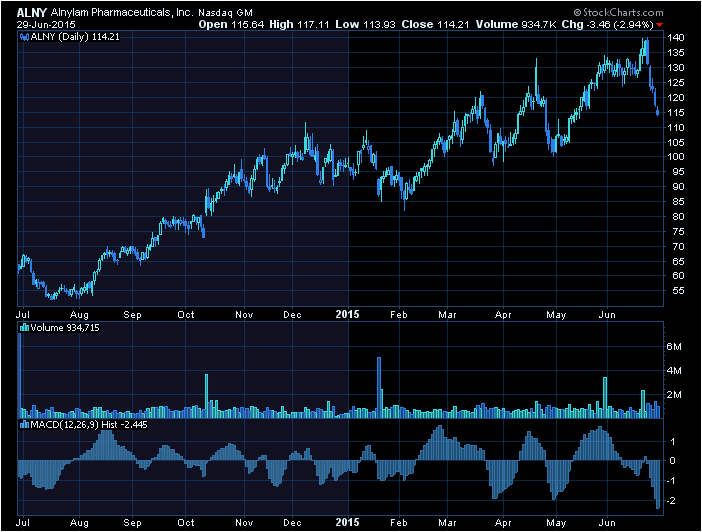Click the ALNY (Daily) 114.21 legend label
Viewport: 702px width, 532px height.
[75, 37]
